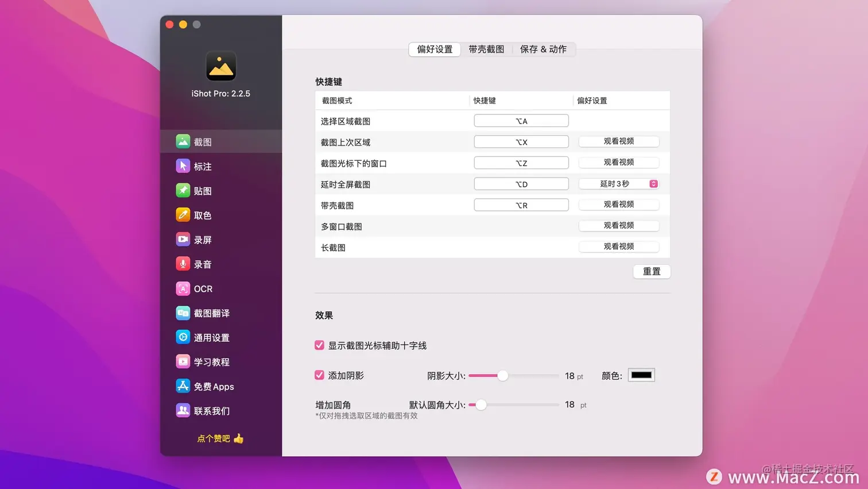Click the iShot Pro: 2.2.5 version text
The image size is (868, 489).
221,94
